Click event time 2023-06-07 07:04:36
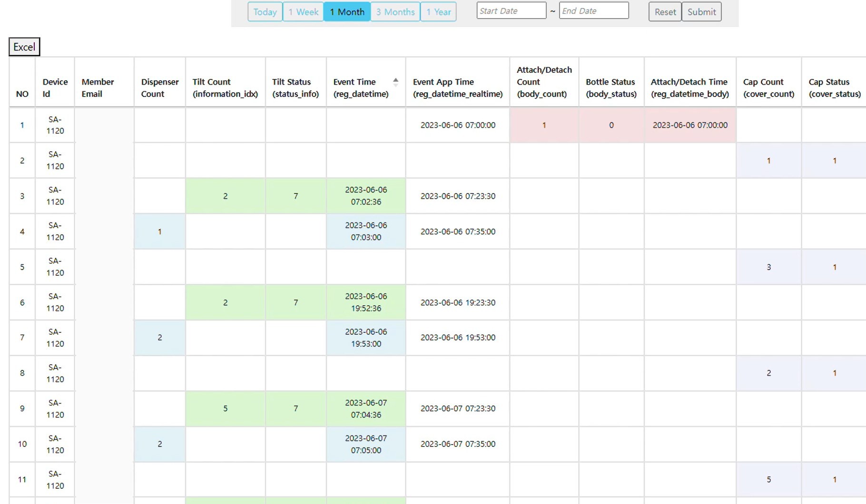 point(366,408)
